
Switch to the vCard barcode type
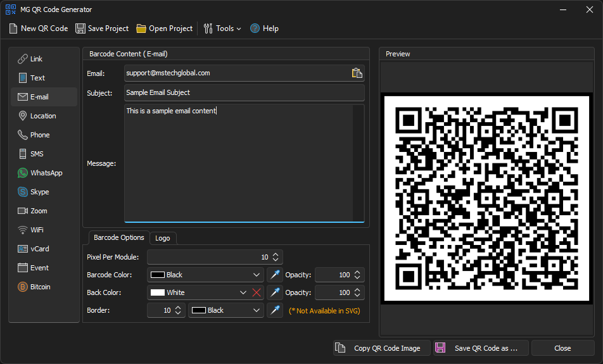coord(44,249)
